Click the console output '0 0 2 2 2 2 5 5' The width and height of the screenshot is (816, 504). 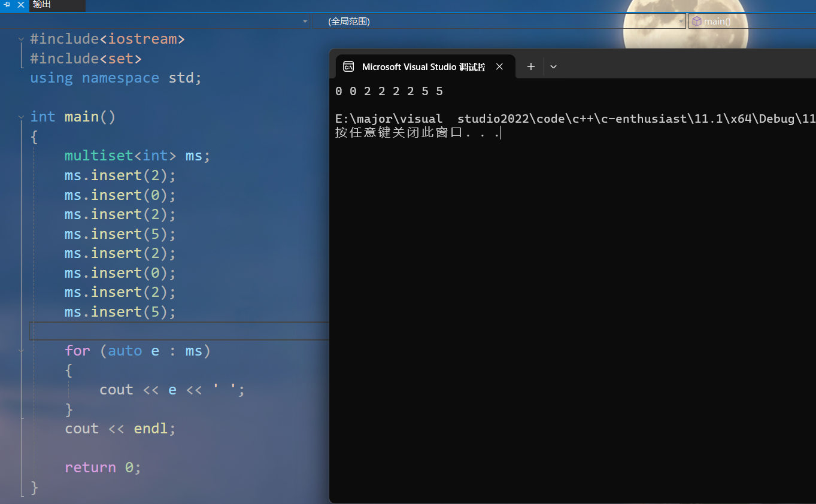tap(389, 92)
